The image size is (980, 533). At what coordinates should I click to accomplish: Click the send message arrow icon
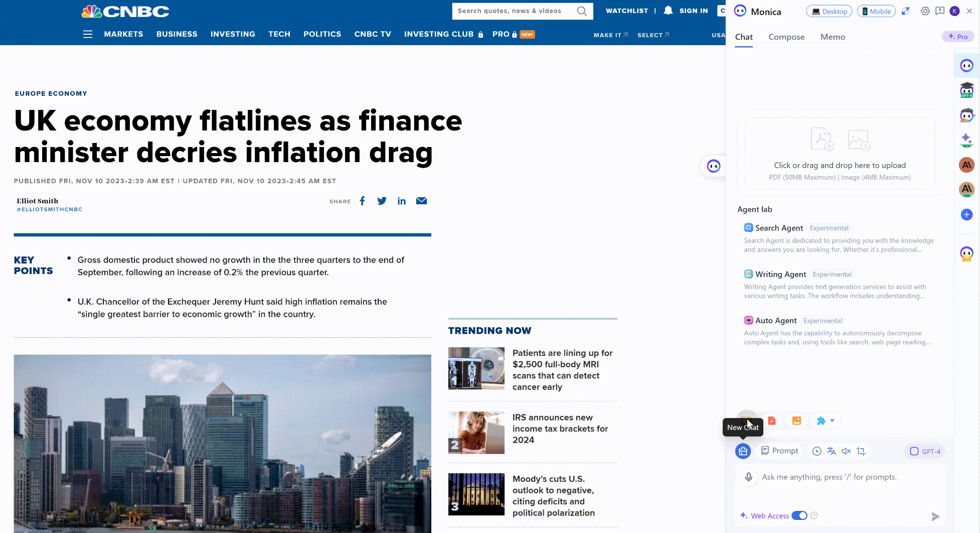[935, 516]
